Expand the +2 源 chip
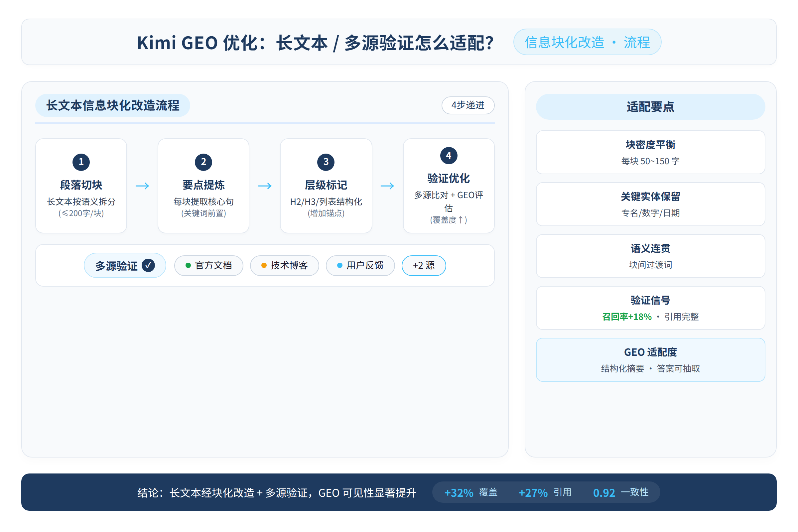 click(x=424, y=265)
